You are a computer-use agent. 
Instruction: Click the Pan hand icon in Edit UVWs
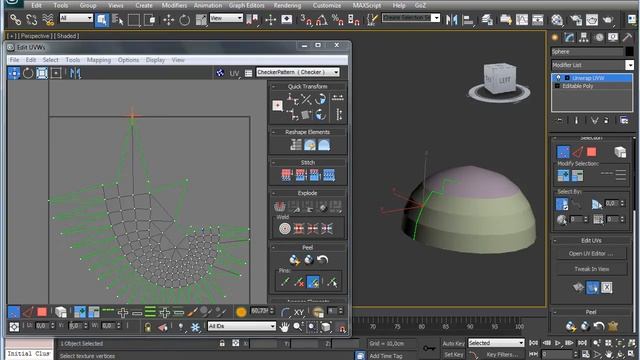pos(284,327)
